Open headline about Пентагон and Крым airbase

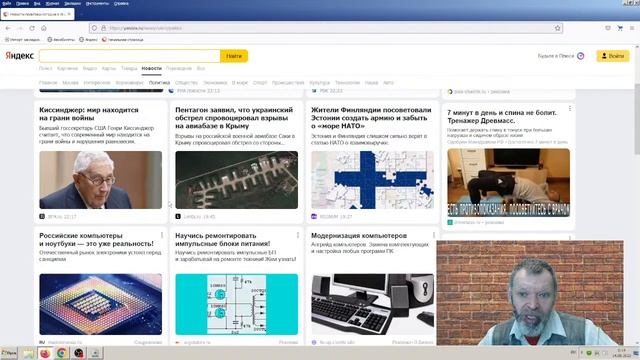(x=234, y=118)
